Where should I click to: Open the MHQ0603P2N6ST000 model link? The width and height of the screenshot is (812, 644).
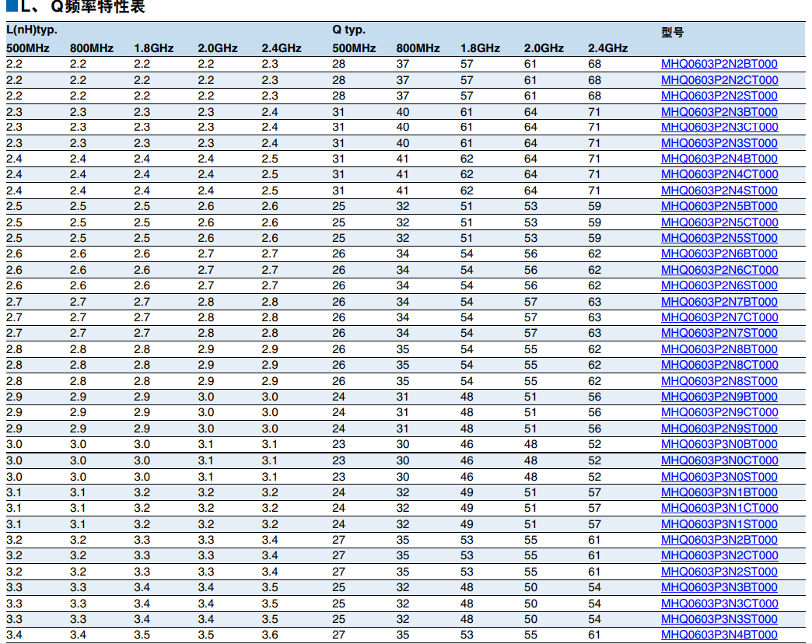719,285
